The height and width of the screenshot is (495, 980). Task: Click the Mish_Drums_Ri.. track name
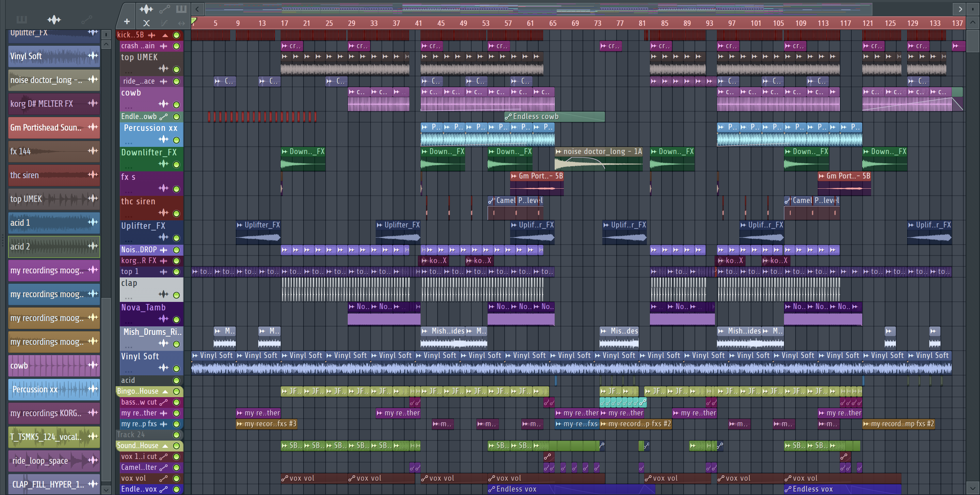pos(152,331)
